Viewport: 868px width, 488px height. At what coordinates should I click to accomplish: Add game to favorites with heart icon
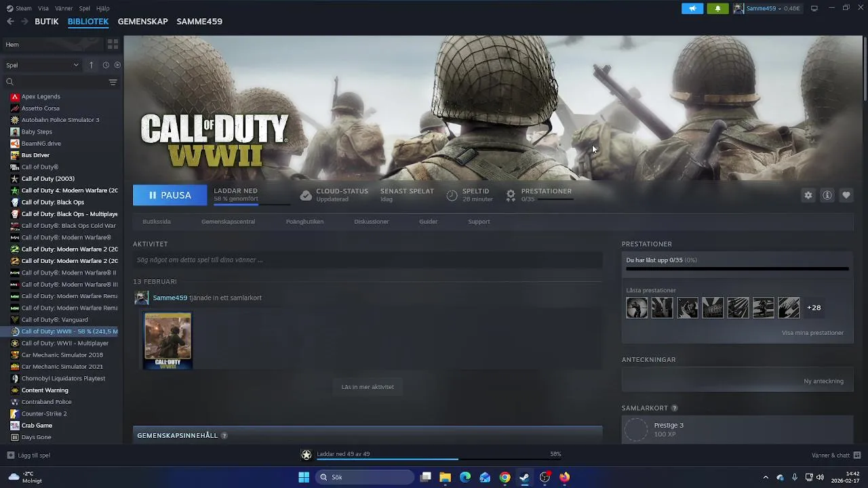(x=846, y=195)
